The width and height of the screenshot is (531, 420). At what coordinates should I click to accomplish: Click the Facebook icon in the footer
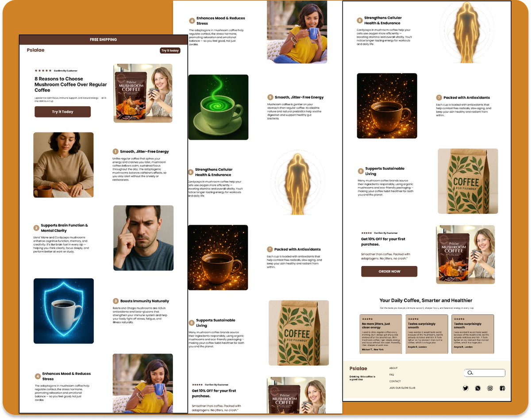[502, 388]
